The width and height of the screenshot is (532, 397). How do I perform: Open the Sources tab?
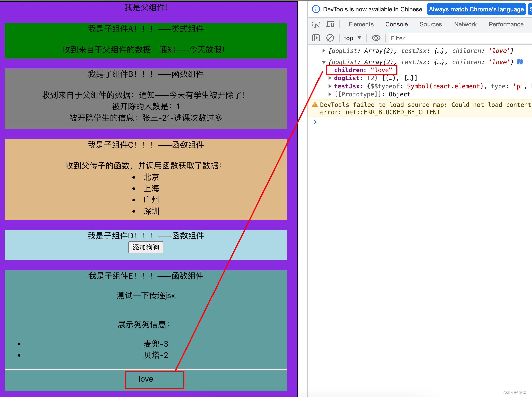click(x=431, y=24)
